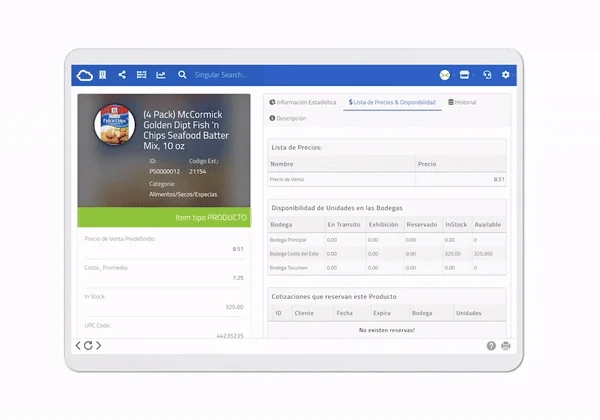Click the McCormick product thumbnail image
Viewport: 600px width, 420px height.
[115, 125]
